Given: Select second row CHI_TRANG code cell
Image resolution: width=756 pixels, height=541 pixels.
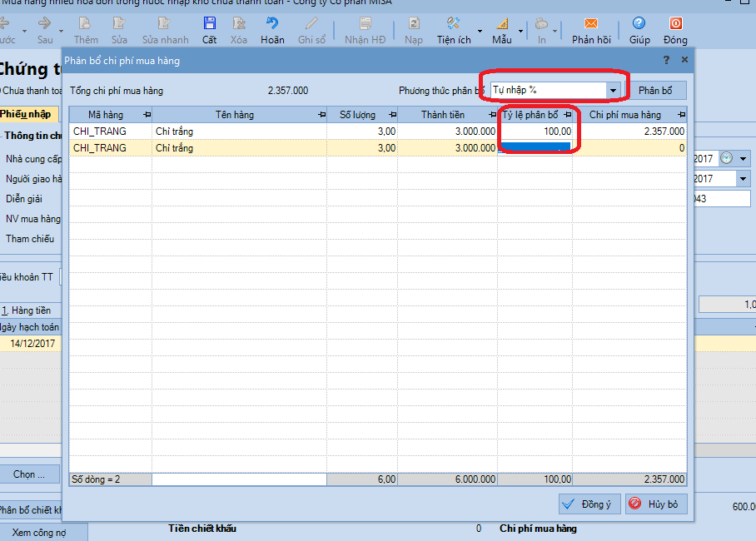Looking at the screenshot, I should 111,147.
